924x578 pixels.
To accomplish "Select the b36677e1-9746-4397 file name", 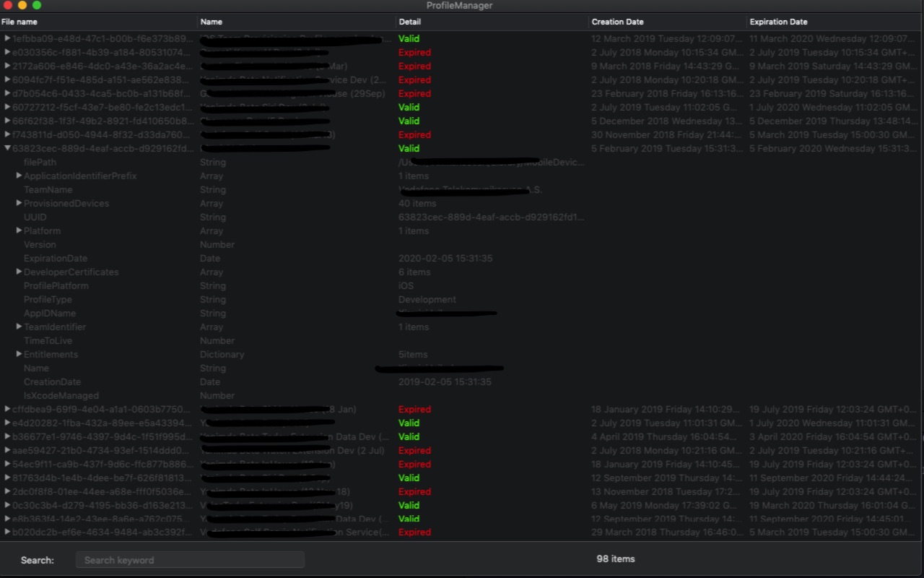I will tap(103, 436).
